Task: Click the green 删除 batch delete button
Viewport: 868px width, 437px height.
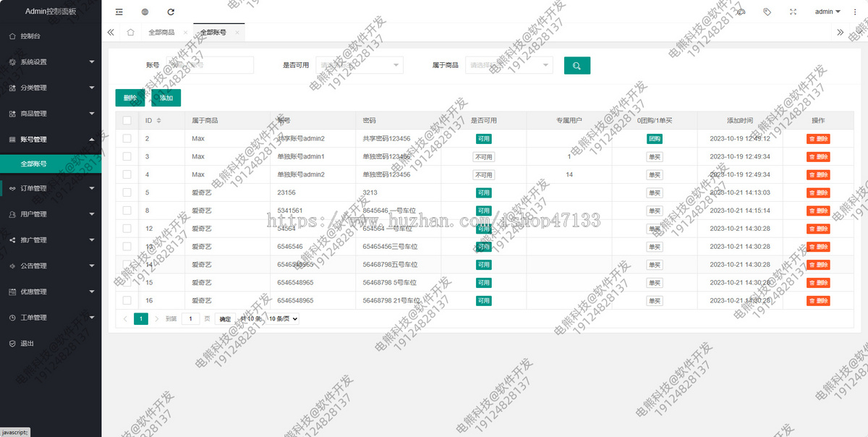Action: click(129, 98)
